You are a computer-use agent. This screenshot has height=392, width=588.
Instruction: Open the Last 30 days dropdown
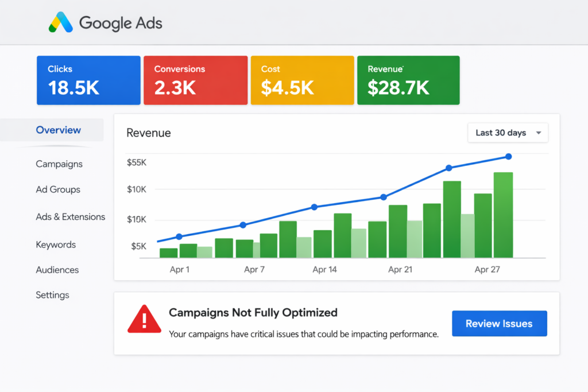(508, 133)
